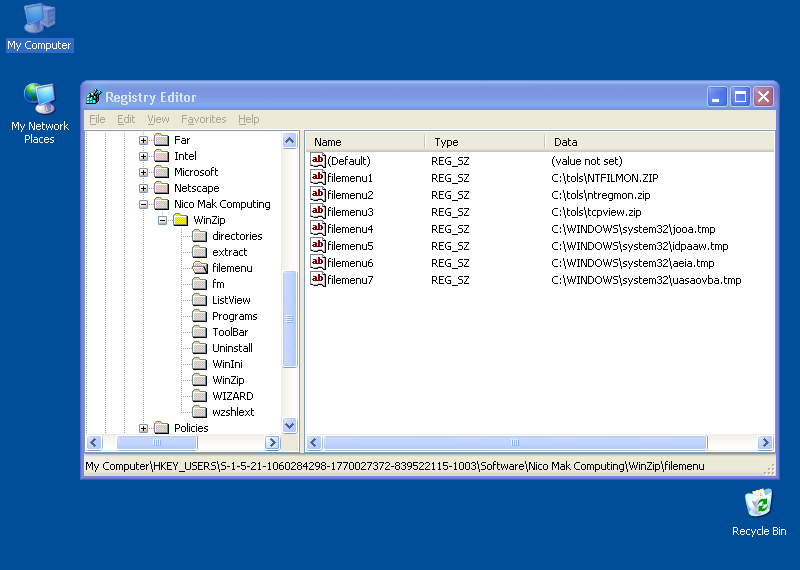
Task: Select the child WinZip key under WinIni
Action: pos(228,380)
